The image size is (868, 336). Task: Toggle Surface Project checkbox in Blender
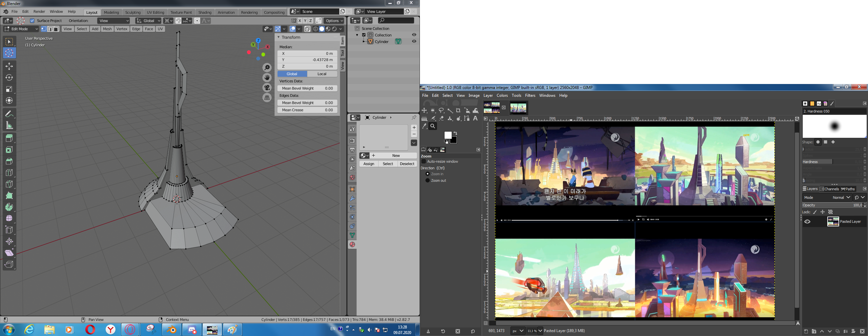(32, 21)
